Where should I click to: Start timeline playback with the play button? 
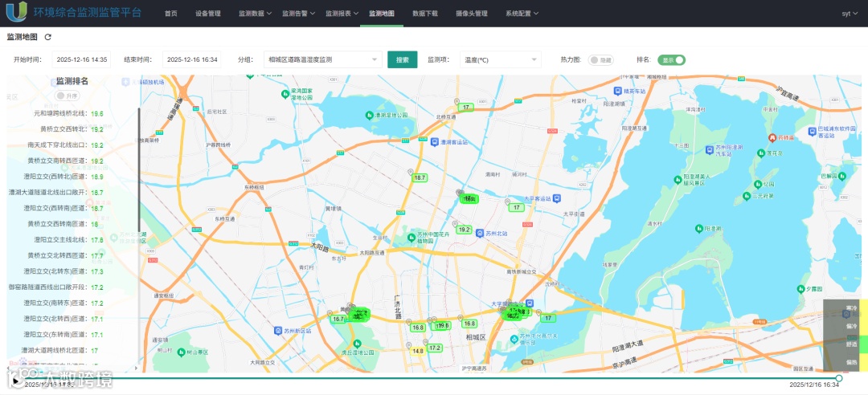tap(17, 381)
